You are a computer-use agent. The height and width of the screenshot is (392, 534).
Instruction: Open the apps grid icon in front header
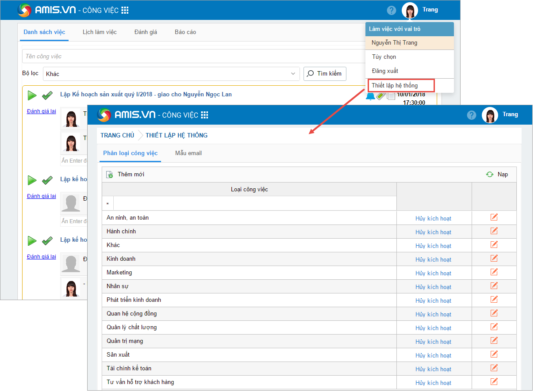204,115
